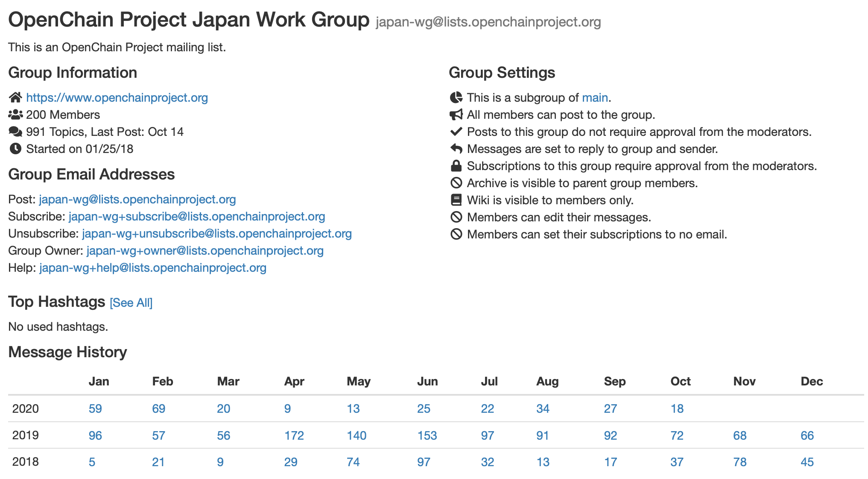Click the book icon beside Wiki visibility

(x=456, y=200)
